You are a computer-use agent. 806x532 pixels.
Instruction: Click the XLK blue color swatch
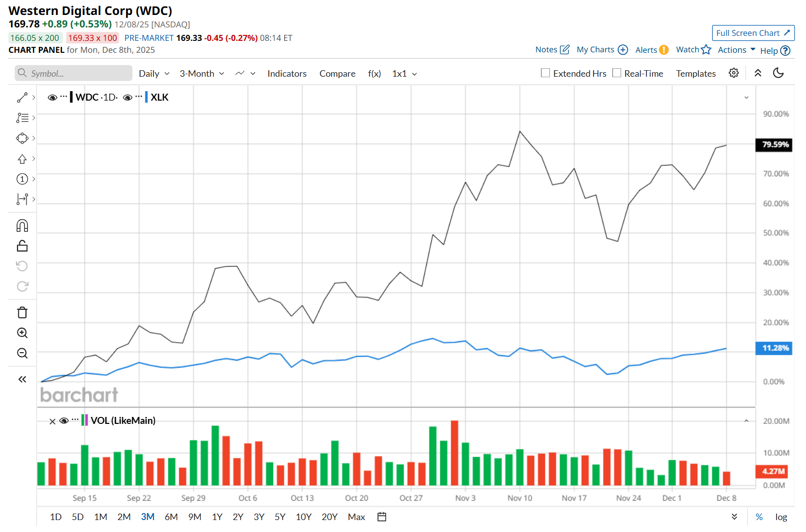pyautogui.click(x=146, y=97)
